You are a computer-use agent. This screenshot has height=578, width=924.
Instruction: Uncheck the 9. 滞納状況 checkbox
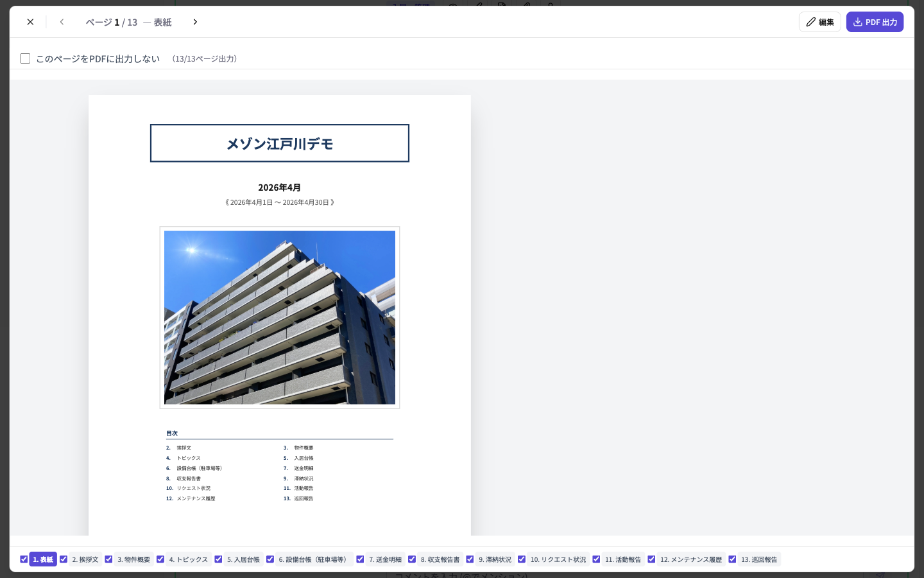point(470,559)
